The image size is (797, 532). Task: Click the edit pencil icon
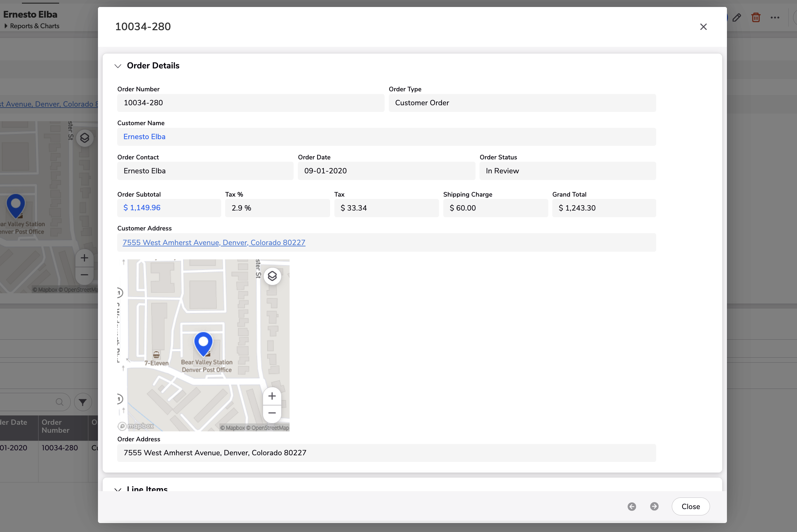(x=737, y=17)
